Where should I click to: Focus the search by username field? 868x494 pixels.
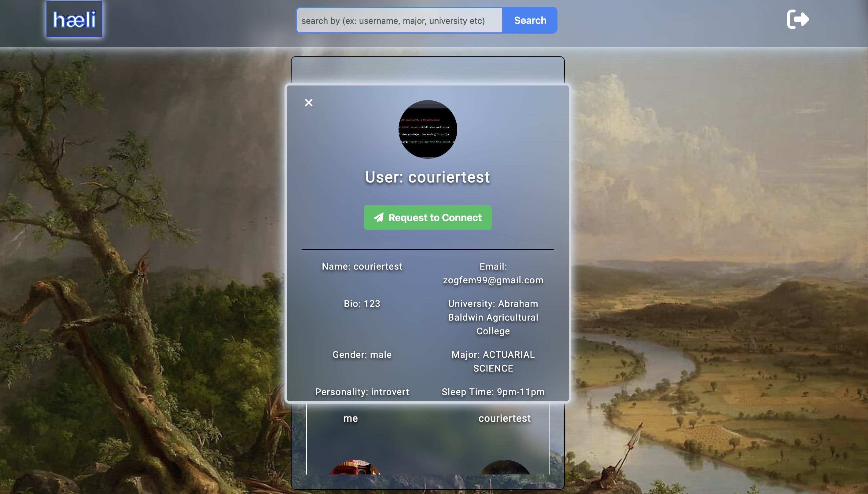[399, 21]
